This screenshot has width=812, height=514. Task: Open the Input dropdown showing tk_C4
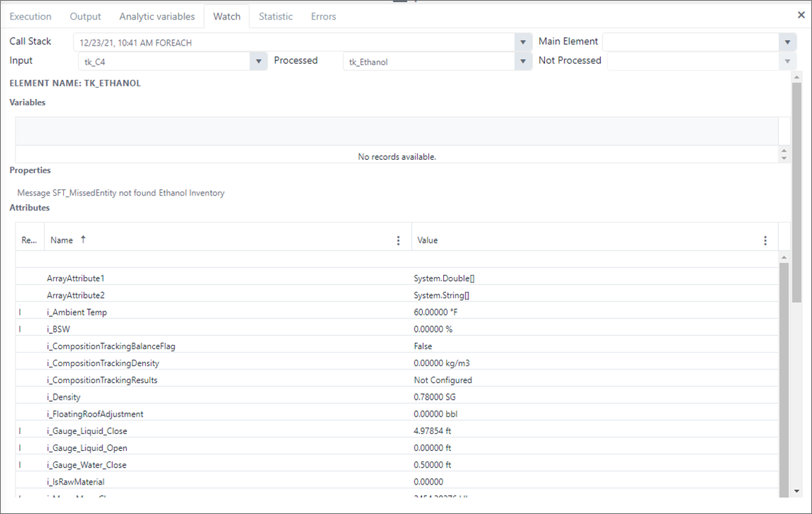point(259,62)
